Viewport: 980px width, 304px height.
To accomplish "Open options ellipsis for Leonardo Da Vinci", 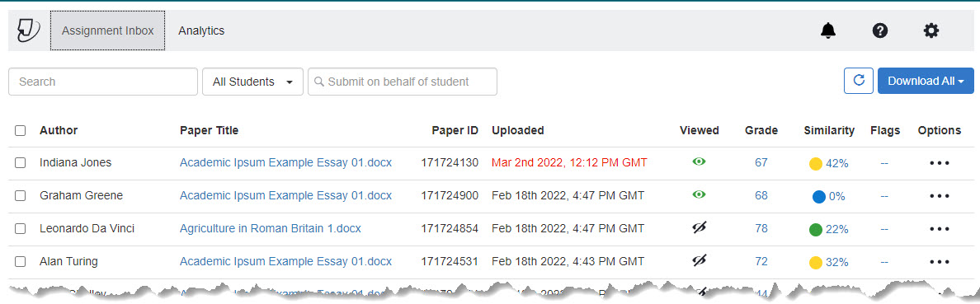I will 940,229.
